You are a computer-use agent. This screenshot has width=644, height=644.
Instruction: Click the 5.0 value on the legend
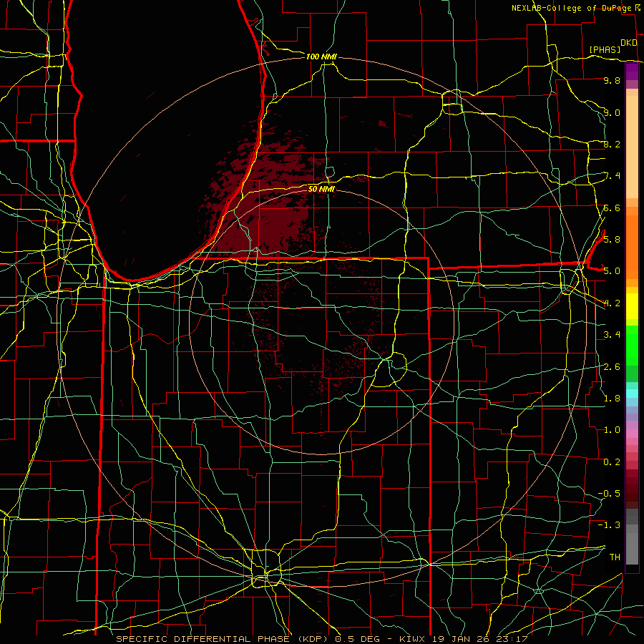tap(612, 271)
